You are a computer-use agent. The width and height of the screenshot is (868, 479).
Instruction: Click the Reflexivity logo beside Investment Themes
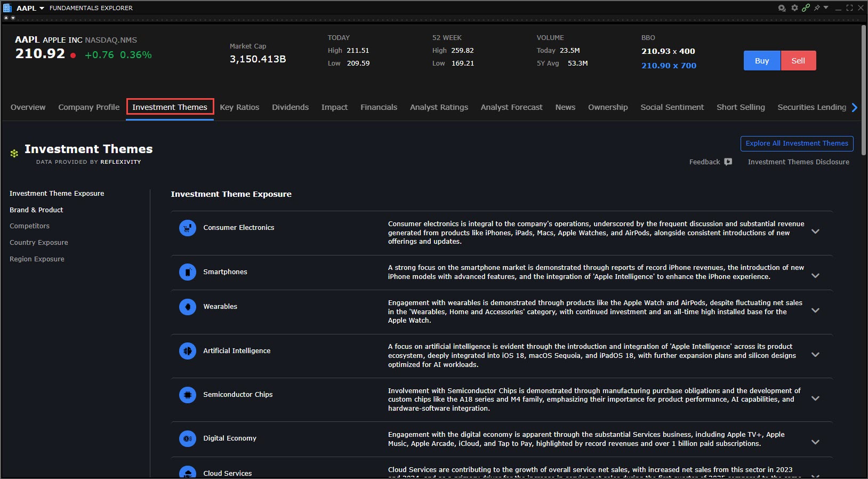click(14, 154)
